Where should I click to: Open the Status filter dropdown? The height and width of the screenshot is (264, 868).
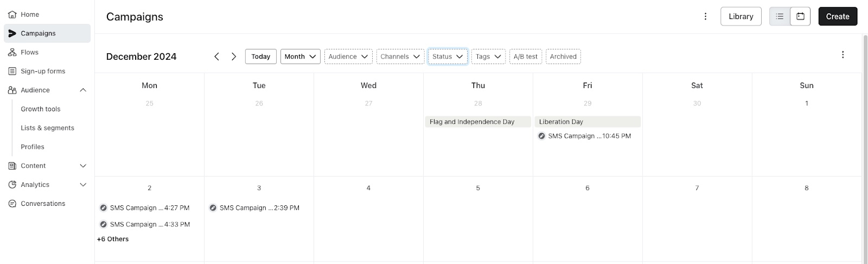(448, 56)
